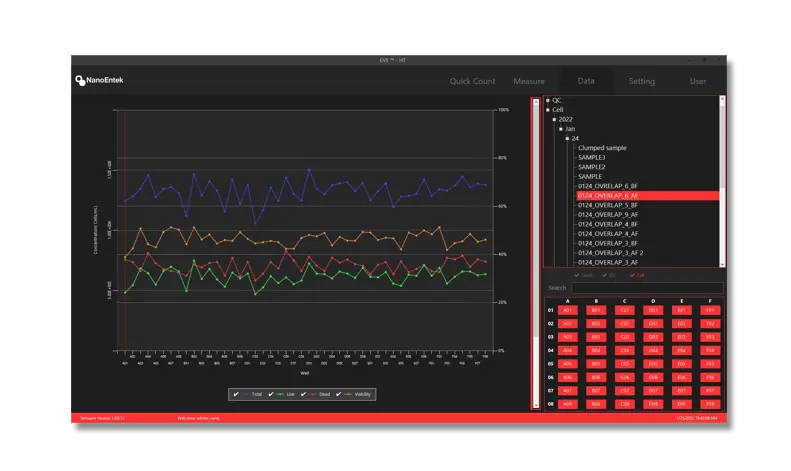Viewport: 791px width, 471px height.
Task: Collapse the 2022 tree node
Action: (x=554, y=120)
